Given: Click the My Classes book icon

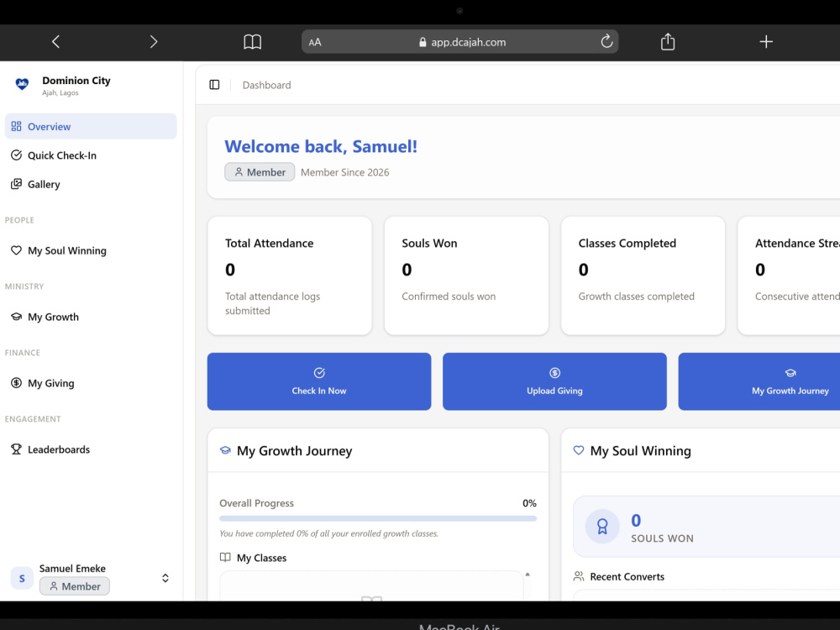Looking at the screenshot, I should point(225,557).
